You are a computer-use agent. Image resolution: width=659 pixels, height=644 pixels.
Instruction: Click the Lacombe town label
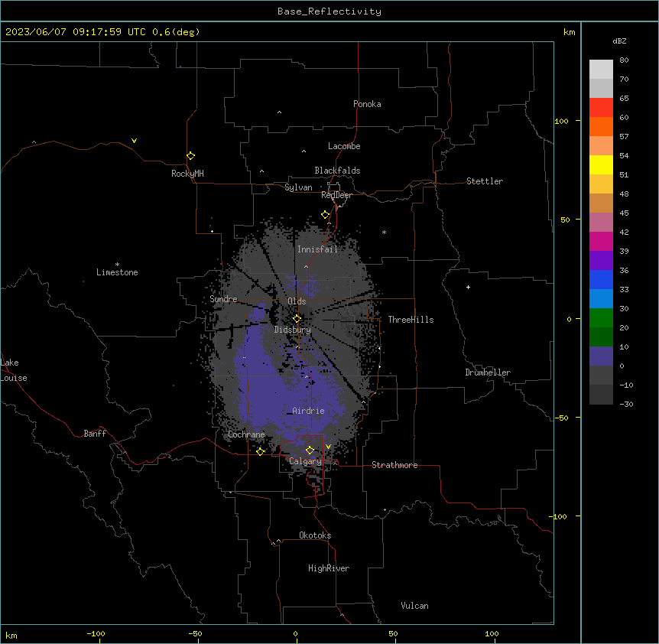pyautogui.click(x=344, y=146)
